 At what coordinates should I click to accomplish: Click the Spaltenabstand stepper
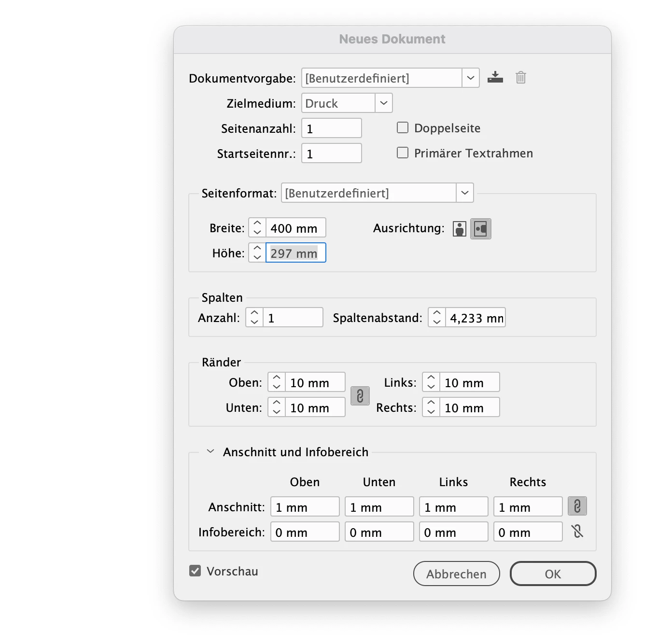pos(437,317)
